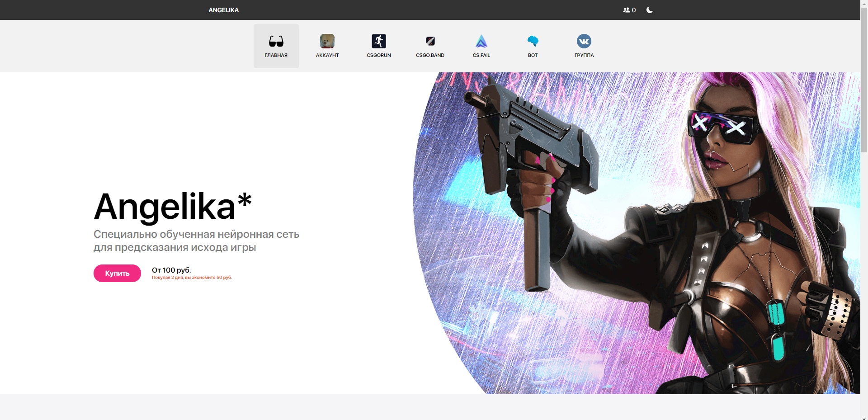Open the VK Группа icon
This screenshot has width=868, height=420.
[584, 41]
